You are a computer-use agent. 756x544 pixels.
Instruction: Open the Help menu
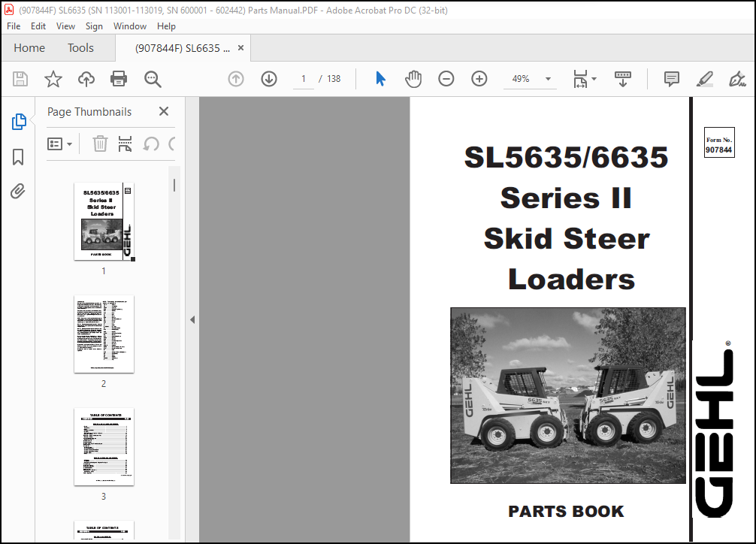[x=166, y=26]
